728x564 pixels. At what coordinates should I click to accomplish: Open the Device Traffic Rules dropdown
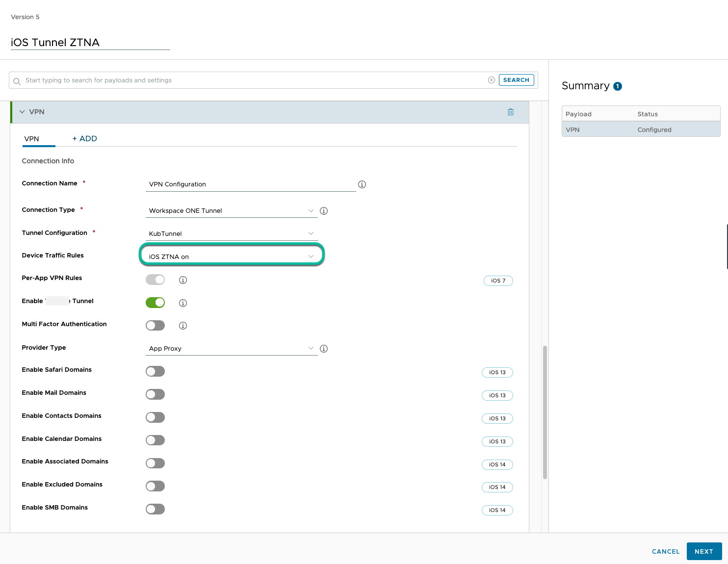click(x=232, y=256)
